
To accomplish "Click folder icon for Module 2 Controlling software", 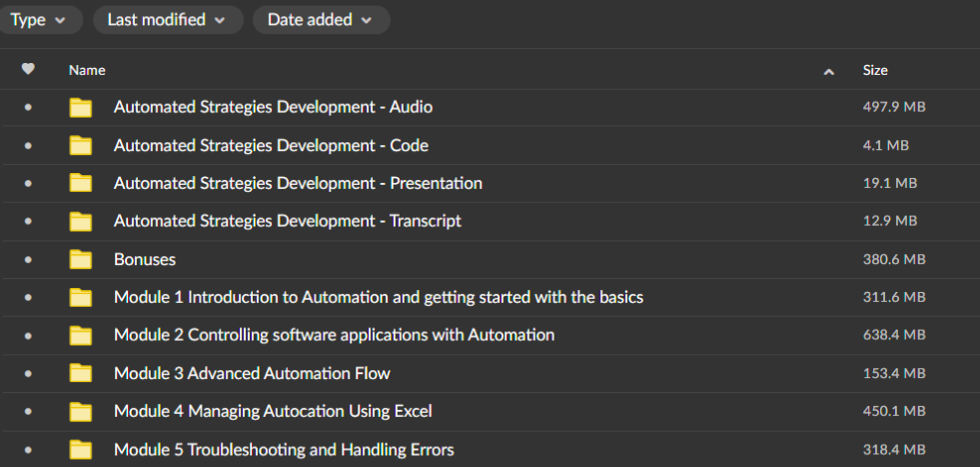I will 81,336.
